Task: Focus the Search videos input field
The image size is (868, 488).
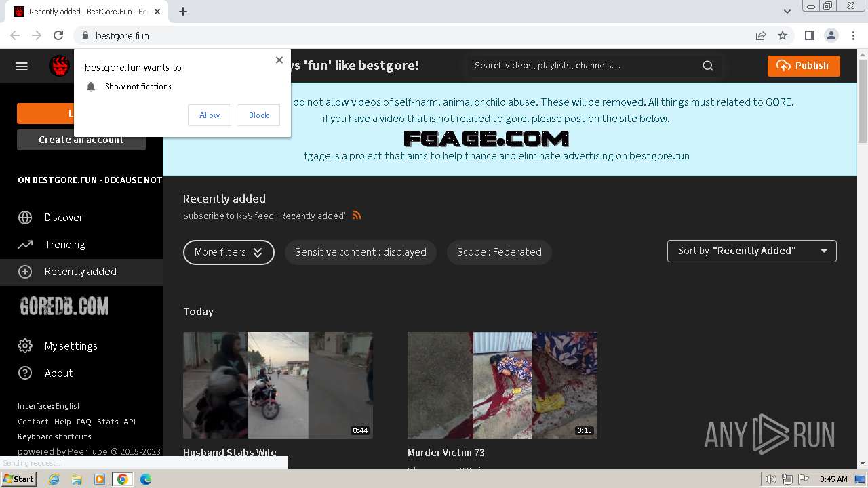Action: coord(583,66)
